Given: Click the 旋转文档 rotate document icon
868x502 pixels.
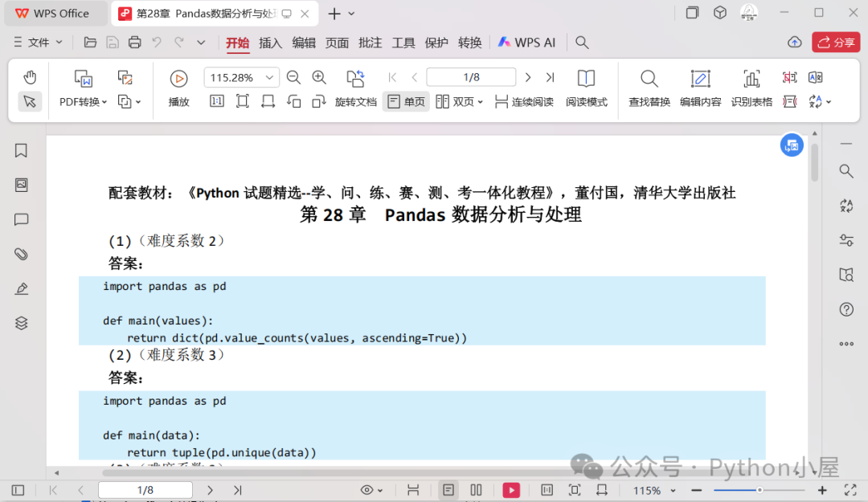Looking at the screenshot, I should [355, 79].
